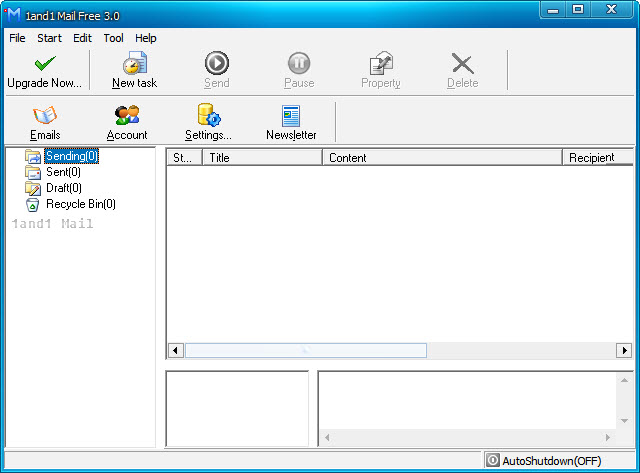640x473 pixels.
Task: Click the lower-left detail pane
Action: (x=237, y=409)
